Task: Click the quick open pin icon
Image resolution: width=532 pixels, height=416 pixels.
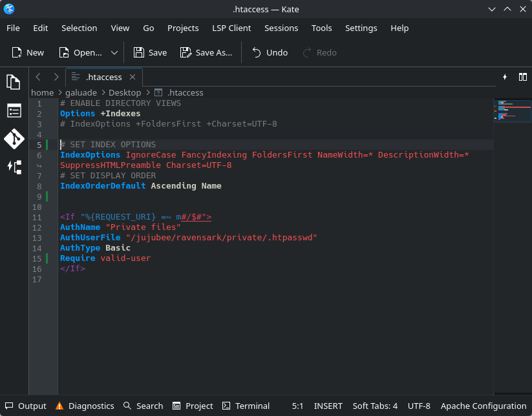Action: click(x=505, y=77)
